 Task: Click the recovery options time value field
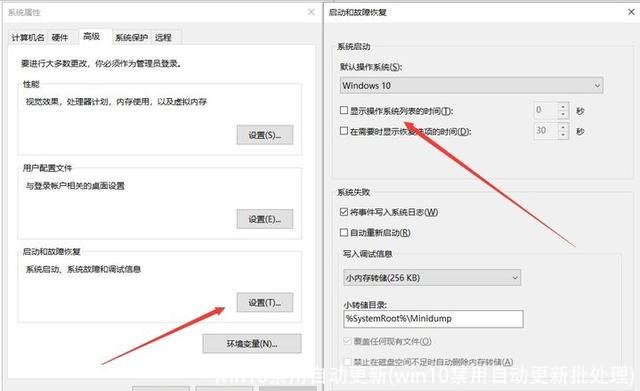546,131
